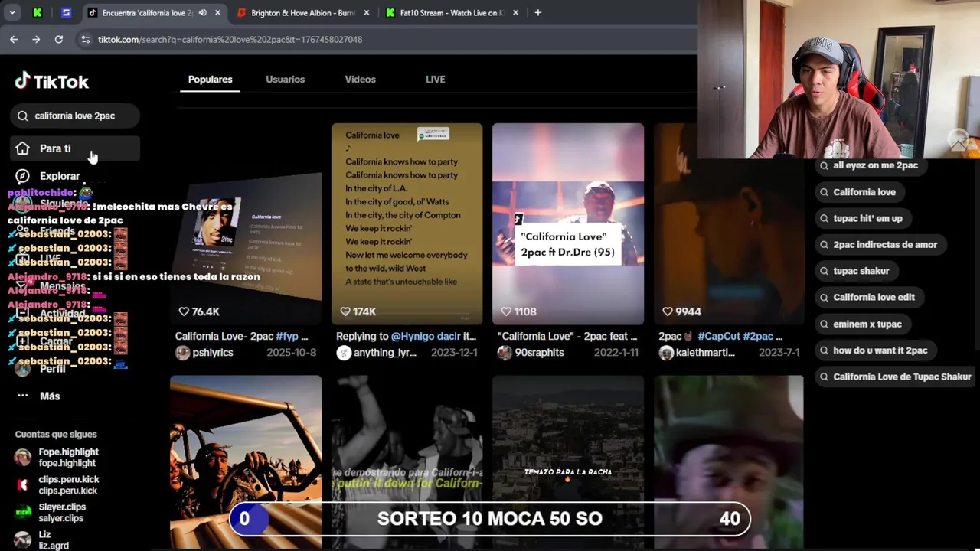This screenshot has height=551, width=980.
Task: Select the Usuarios results tab
Action: click(x=285, y=80)
